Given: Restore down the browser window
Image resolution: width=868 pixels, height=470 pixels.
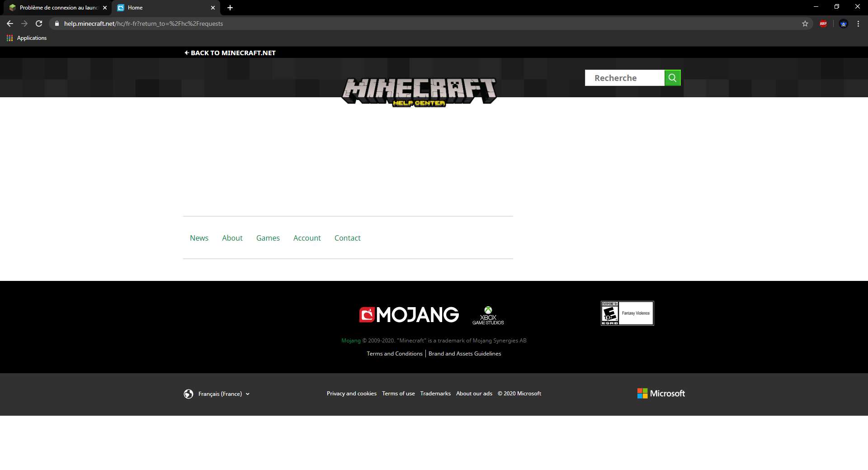Looking at the screenshot, I should (837, 6).
